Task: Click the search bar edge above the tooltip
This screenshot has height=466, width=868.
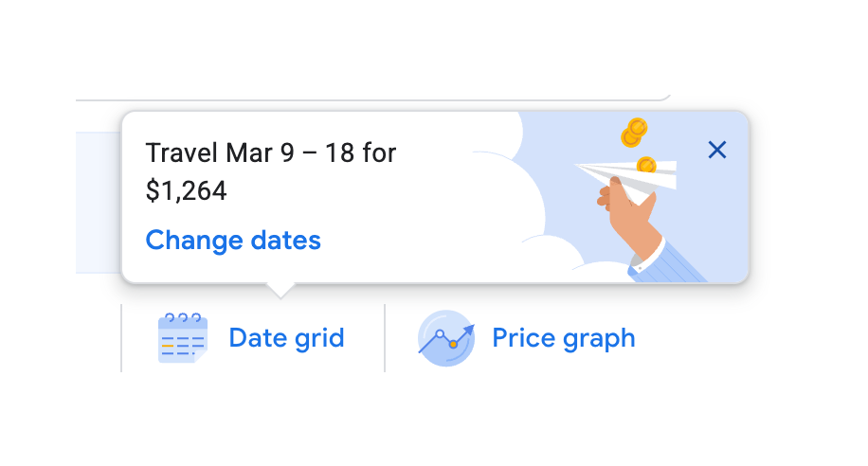Action: pyautogui.click(x=379, y=99)
